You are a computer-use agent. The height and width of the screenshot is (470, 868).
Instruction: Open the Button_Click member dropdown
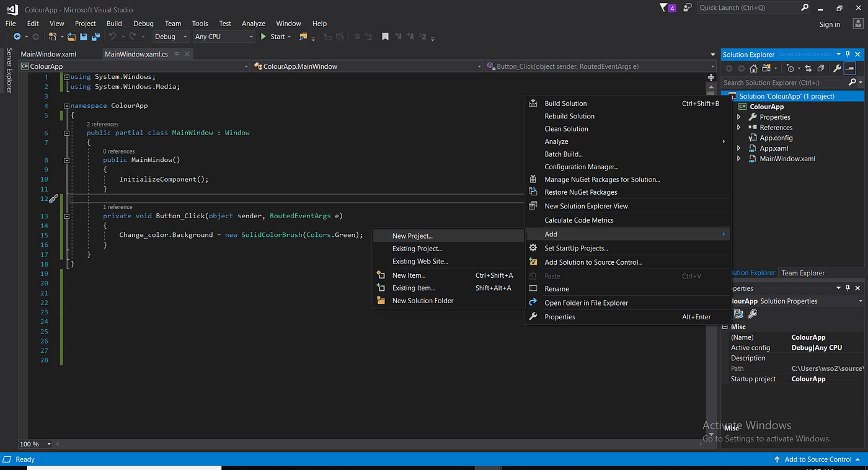[601, 66]
